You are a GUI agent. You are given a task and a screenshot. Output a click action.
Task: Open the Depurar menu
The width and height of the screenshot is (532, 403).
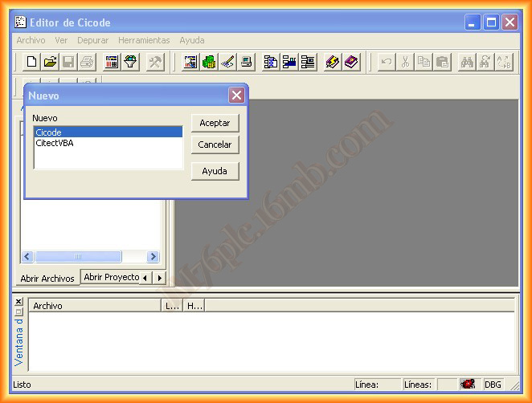(92, 40)
